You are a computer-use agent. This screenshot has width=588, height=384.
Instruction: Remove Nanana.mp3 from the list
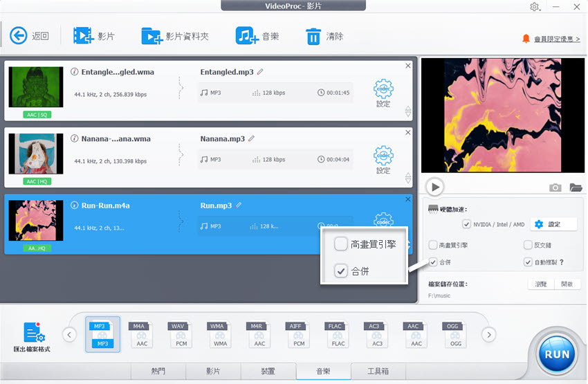click(408, 132)
